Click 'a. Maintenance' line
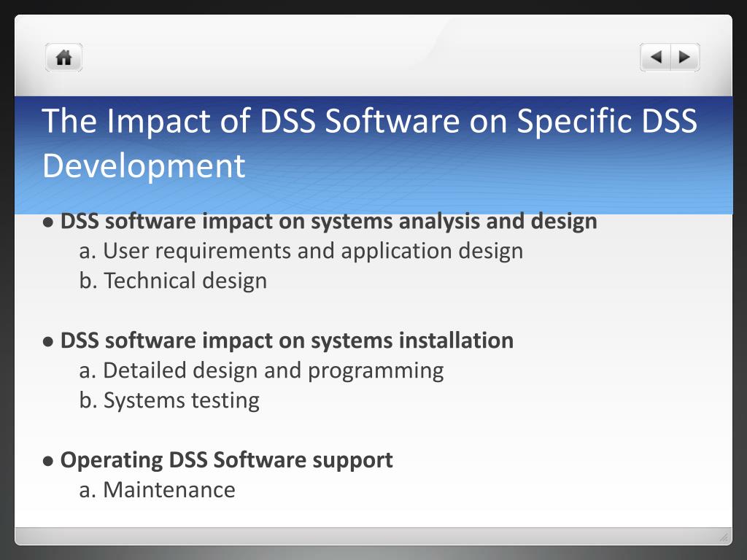Viewport: 747px width, 560px height. [158, 490]
